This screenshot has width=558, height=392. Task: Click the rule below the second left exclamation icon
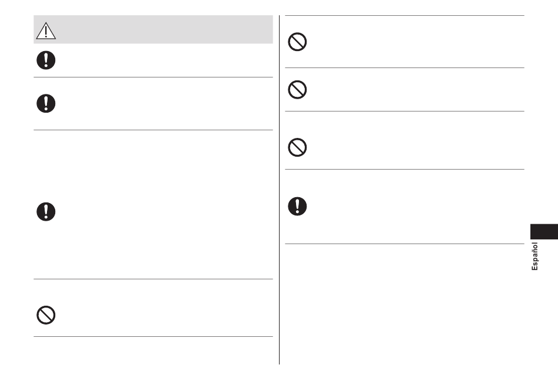153,130
